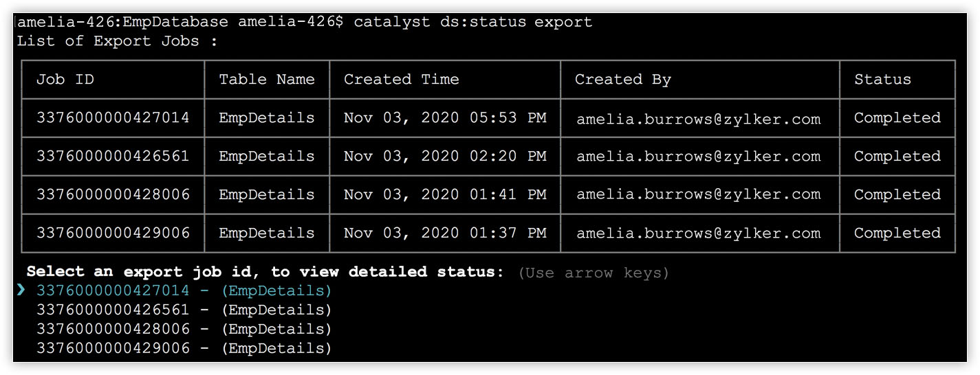Click the 05:53 PM created time cell
The height and width of the screenshot is (375, 980).
pos(445,117)
